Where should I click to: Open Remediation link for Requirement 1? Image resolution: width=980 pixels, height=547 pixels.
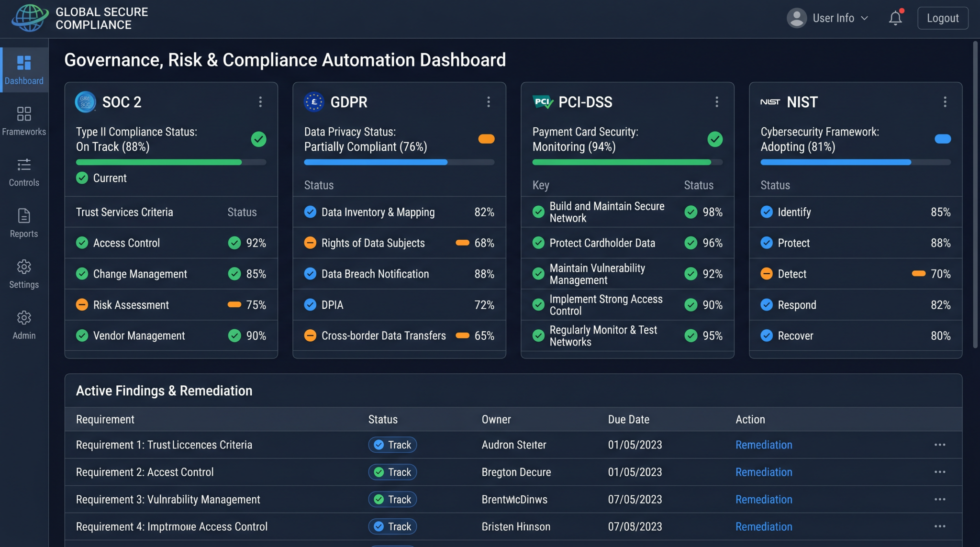click(764, 445)
